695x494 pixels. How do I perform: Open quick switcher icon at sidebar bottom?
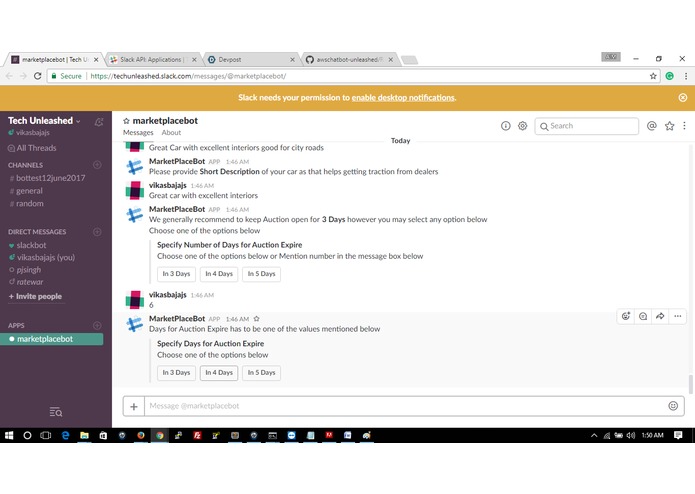click(x=56, y=412)
